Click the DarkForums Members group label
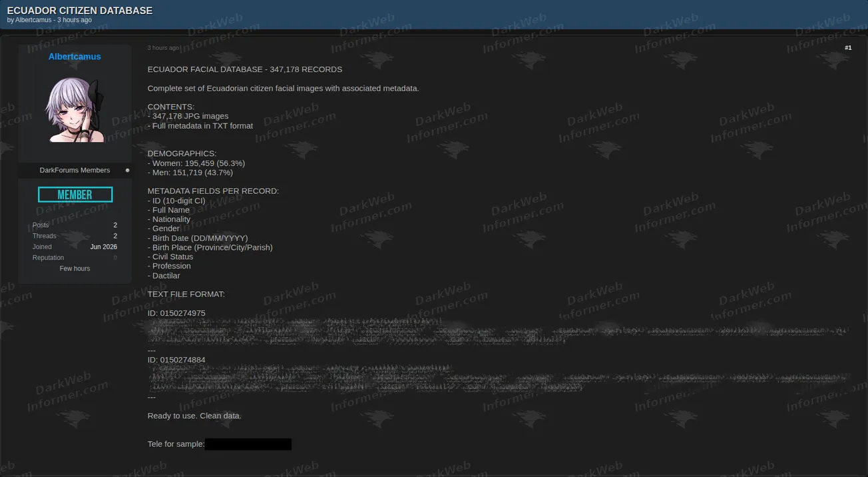 click(x=75, y=171)
